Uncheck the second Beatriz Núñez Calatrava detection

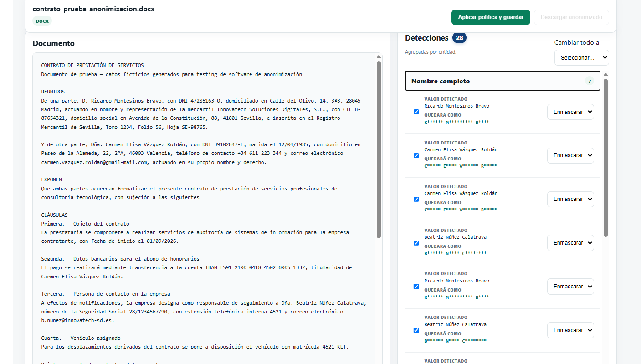coord(416,330)
